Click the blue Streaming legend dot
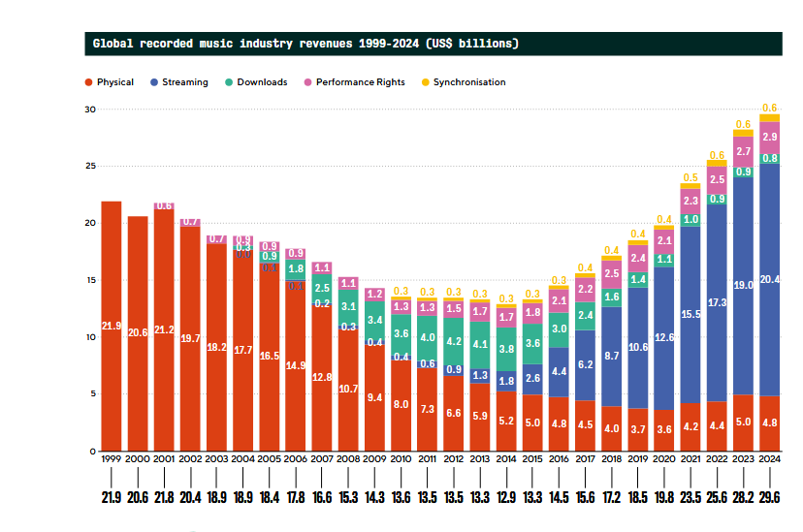 pyautogui.click(x=154, y=82)
